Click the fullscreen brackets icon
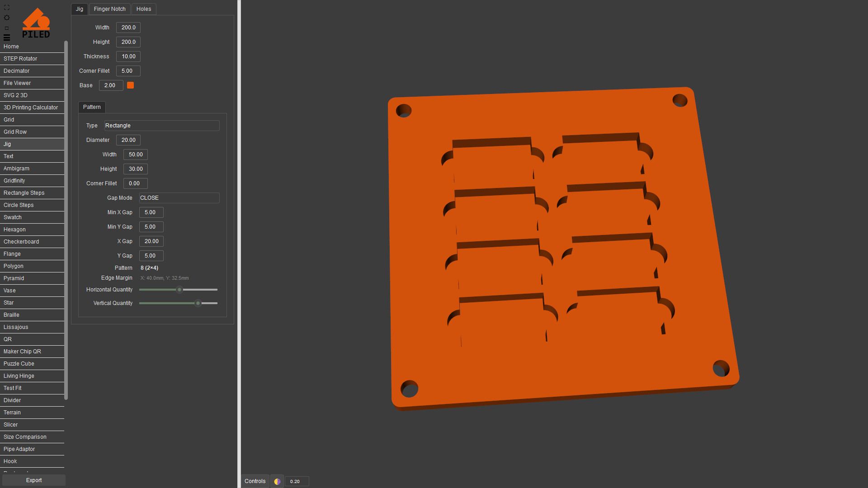 pos(6,8)
